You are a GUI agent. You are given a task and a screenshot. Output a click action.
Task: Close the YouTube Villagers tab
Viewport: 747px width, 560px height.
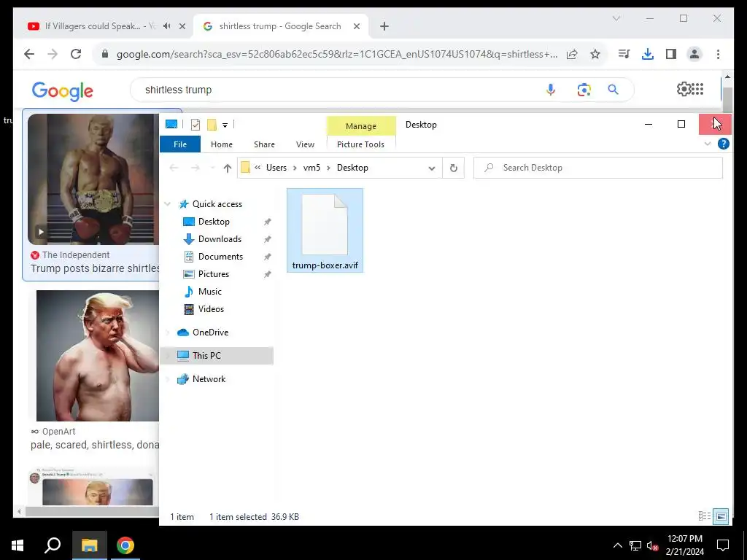click(182, 26)
